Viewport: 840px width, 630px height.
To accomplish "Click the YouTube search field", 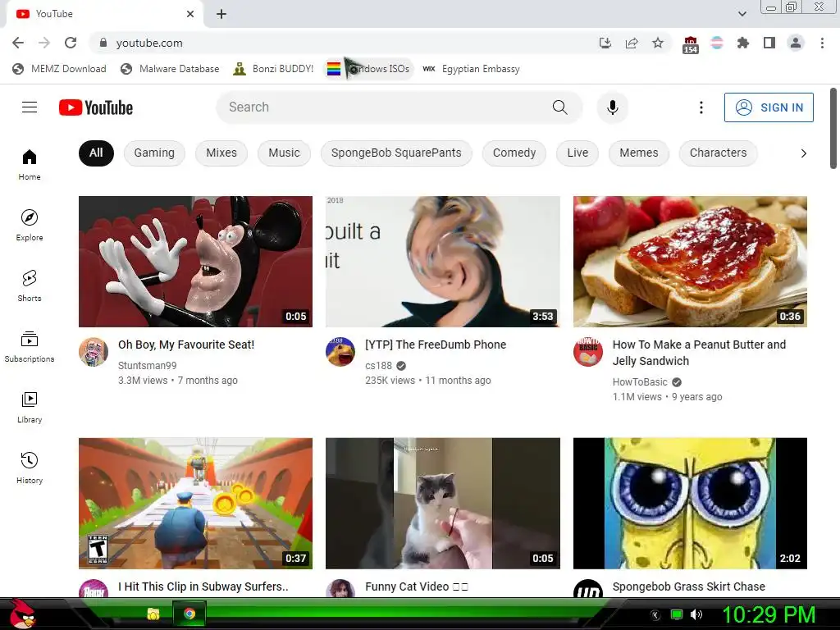I will 386,107.
